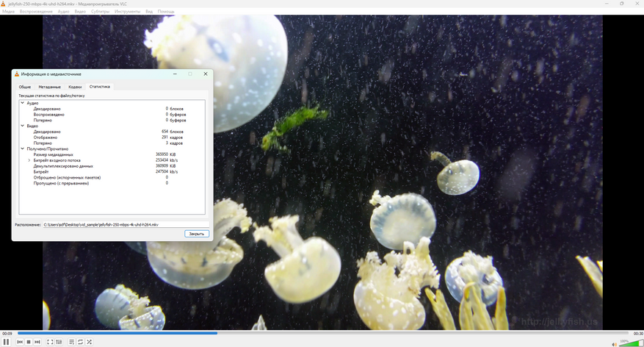Select the Демультиплексировано данных row

click(112, 166)
